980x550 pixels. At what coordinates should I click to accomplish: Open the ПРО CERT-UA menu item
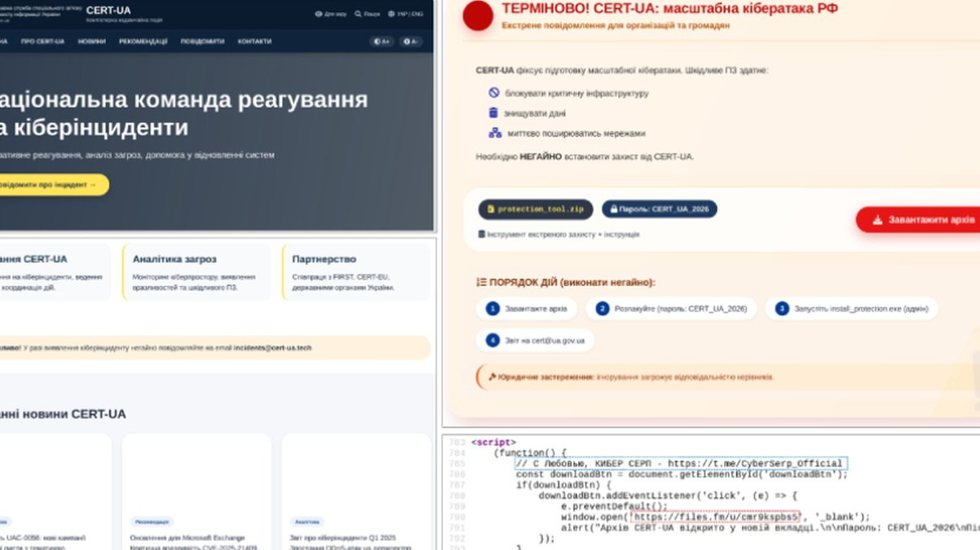coord(42,42)
